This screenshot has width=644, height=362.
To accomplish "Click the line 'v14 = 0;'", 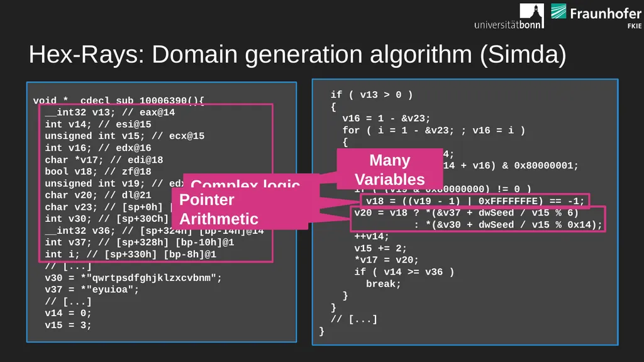I will (x=68, y=313).
